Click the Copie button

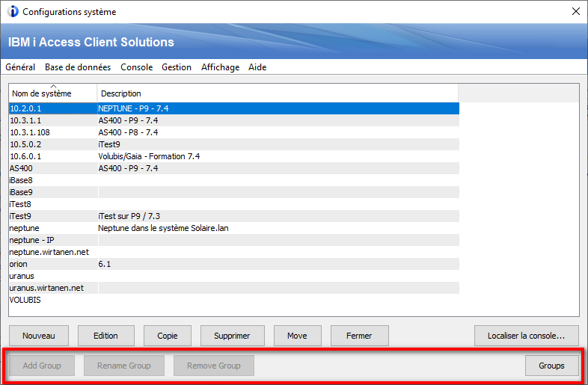(x=168, y=336)
